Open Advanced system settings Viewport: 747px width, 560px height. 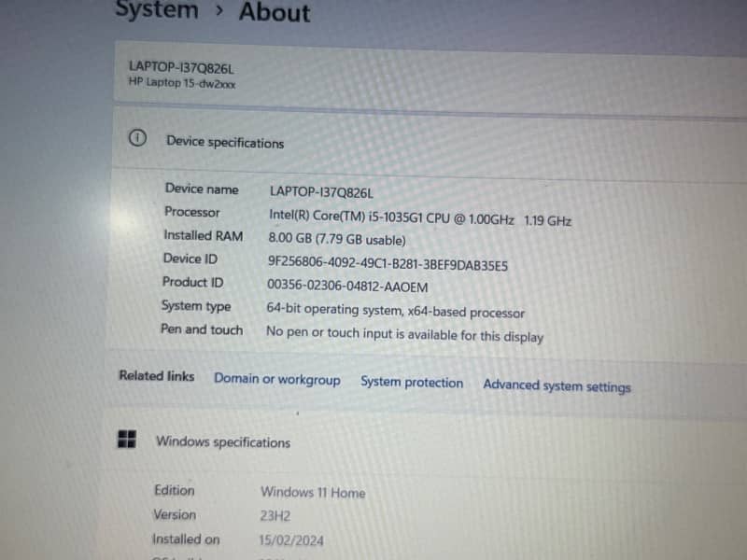(557, 385)
